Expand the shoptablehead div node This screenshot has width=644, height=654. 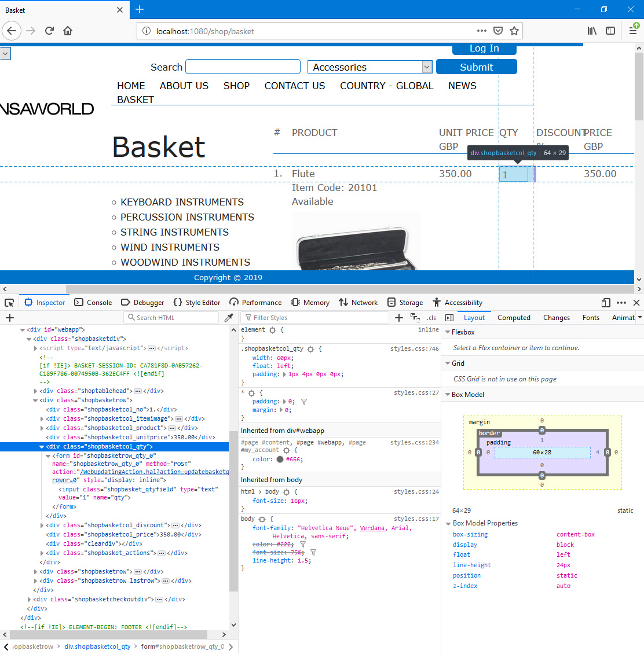tap(35, 391)
